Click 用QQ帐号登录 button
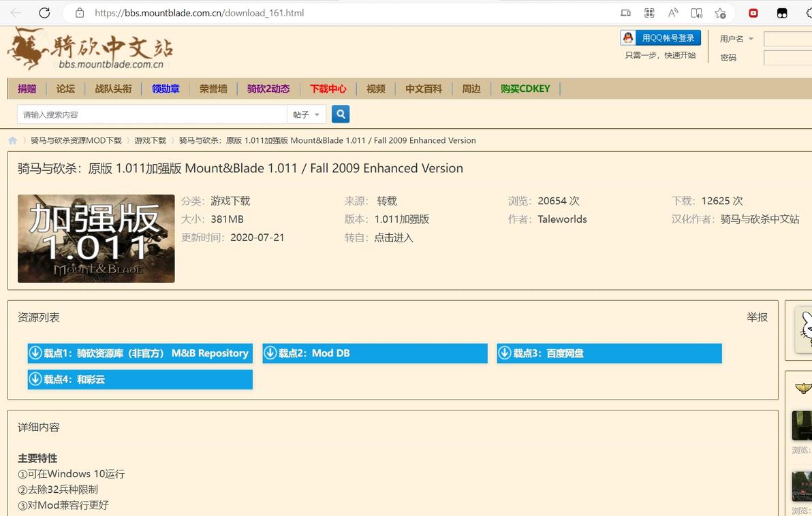The width and height of the screenshot is (812, 516). point(661,38)
